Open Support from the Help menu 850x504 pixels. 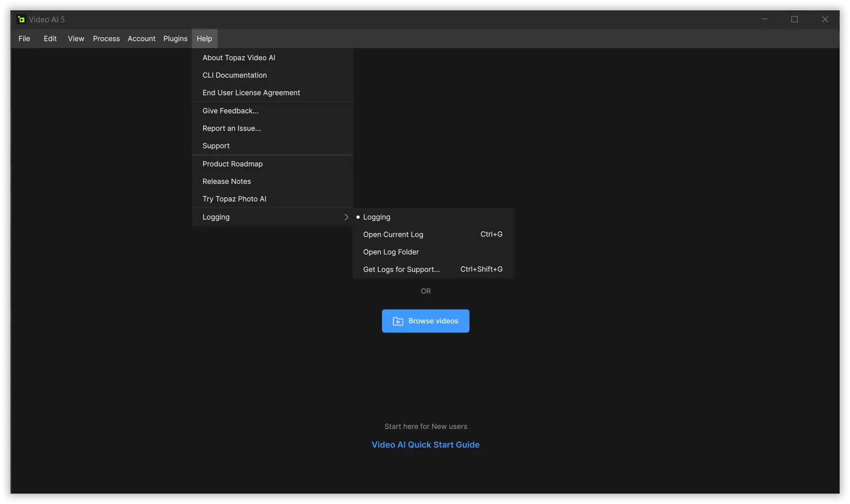coord(273,146)
